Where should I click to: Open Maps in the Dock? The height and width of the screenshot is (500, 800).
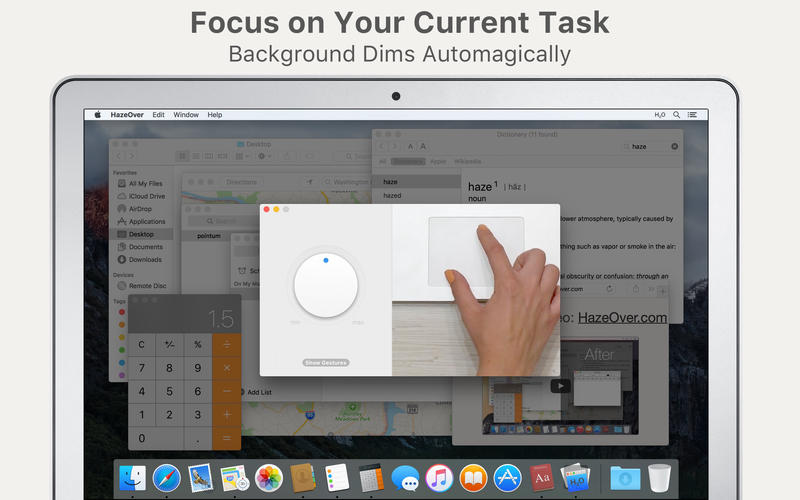[x=234, y=479]
